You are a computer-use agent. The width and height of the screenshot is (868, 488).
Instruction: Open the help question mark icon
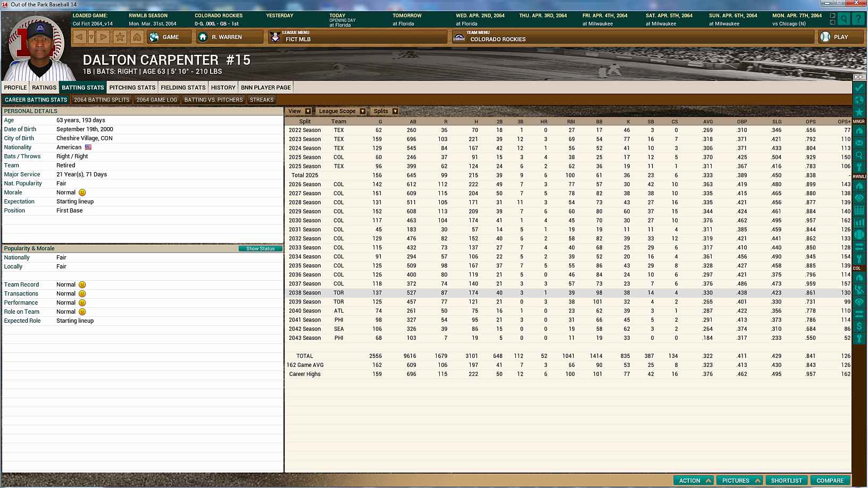pyautogui.click(x=858, y=19)
